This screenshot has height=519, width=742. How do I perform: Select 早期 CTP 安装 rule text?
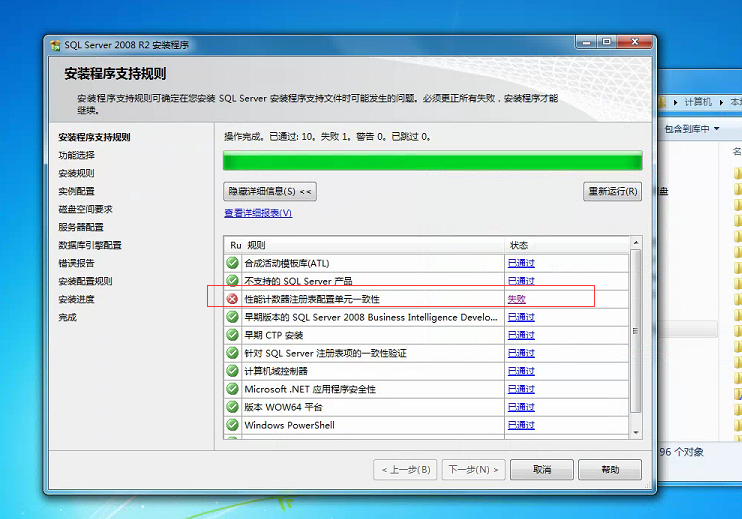(274, 335)
